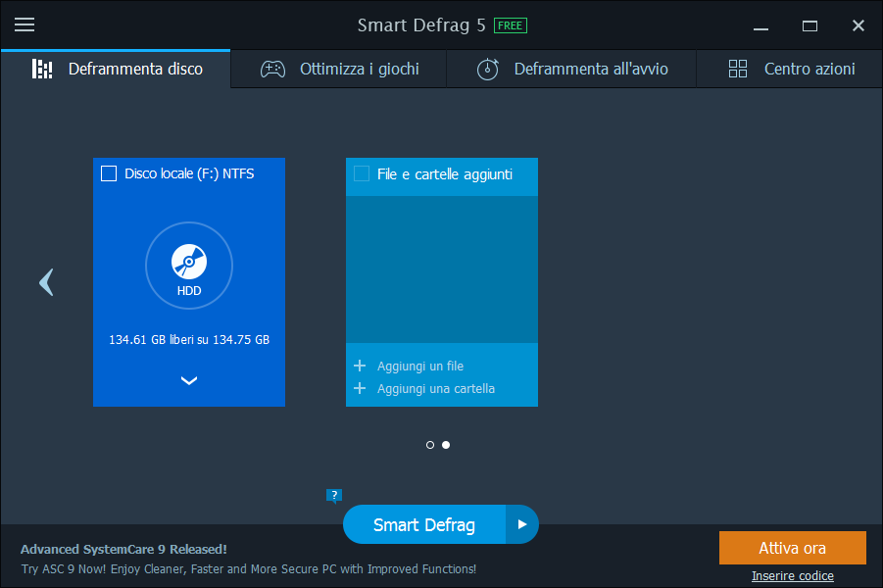Click the 134.61 GB liberi su 134.75 GB text

pos(189,340)
